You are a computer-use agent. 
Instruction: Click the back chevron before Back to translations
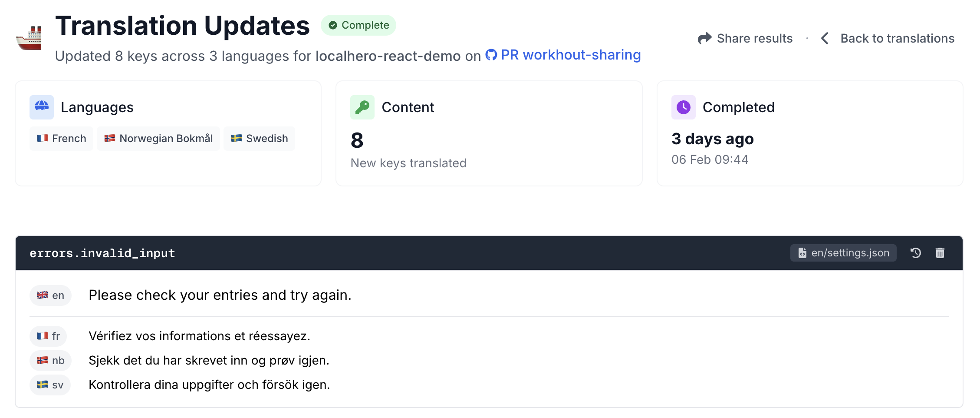(825, 38)
